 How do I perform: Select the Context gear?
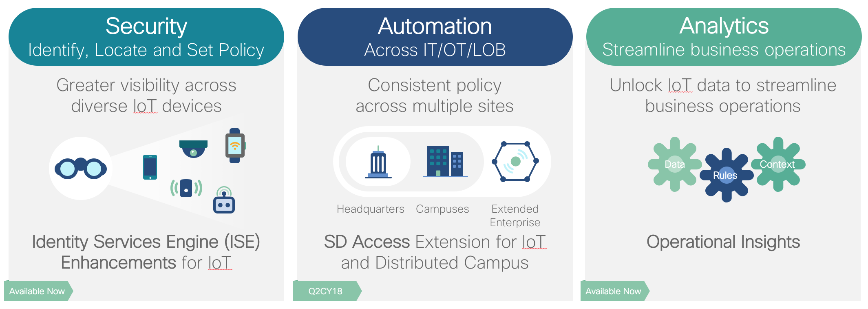point(777,164)
